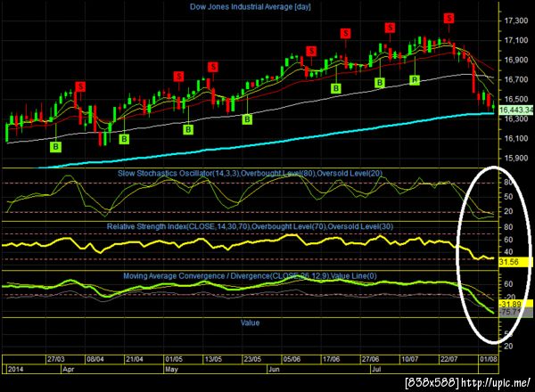Click the current price tag 16,443.34

click(x=516, y=110)
